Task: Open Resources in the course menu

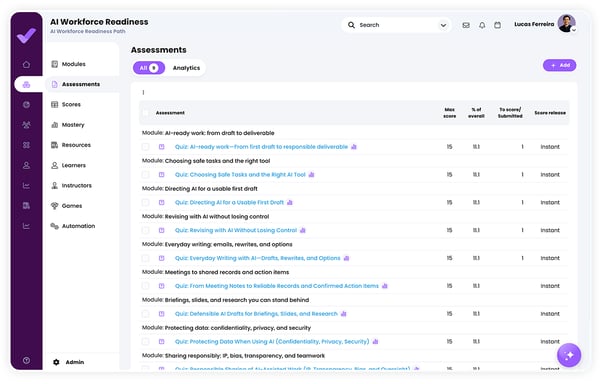Action: [71, 145]
